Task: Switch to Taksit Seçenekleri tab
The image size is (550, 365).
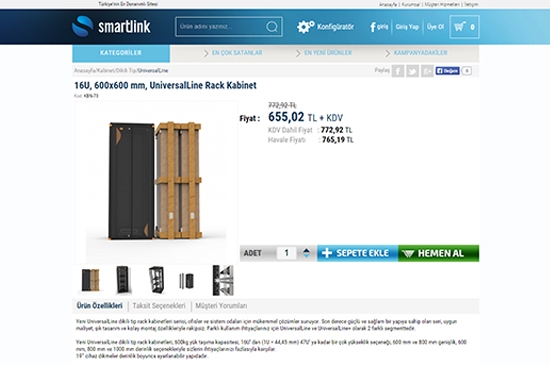Action: [x=159, y=306]
